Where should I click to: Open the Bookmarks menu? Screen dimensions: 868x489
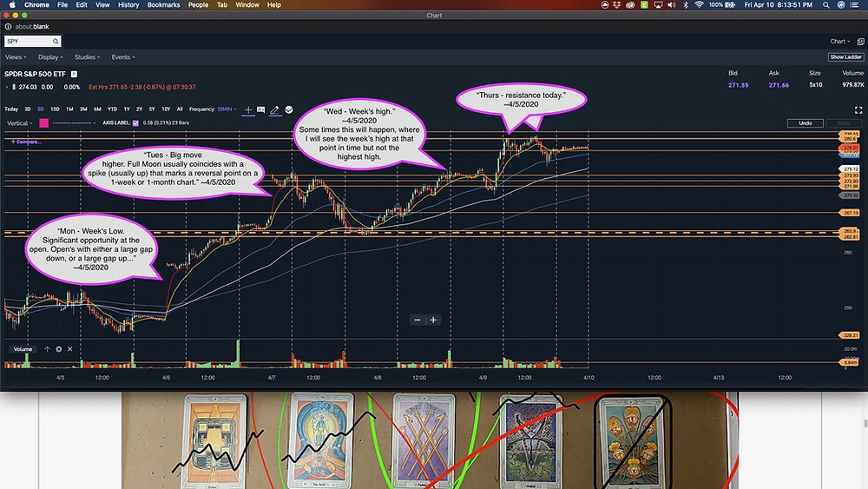point(163,4)
